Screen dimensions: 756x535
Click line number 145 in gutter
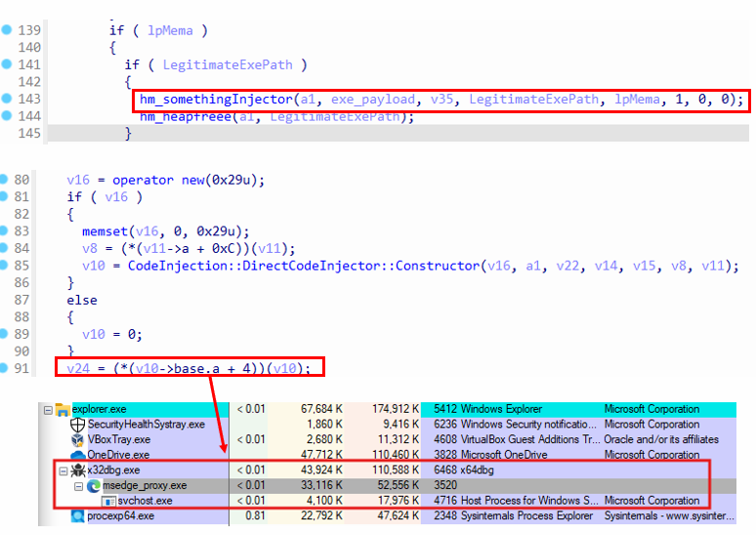point(29,133)
